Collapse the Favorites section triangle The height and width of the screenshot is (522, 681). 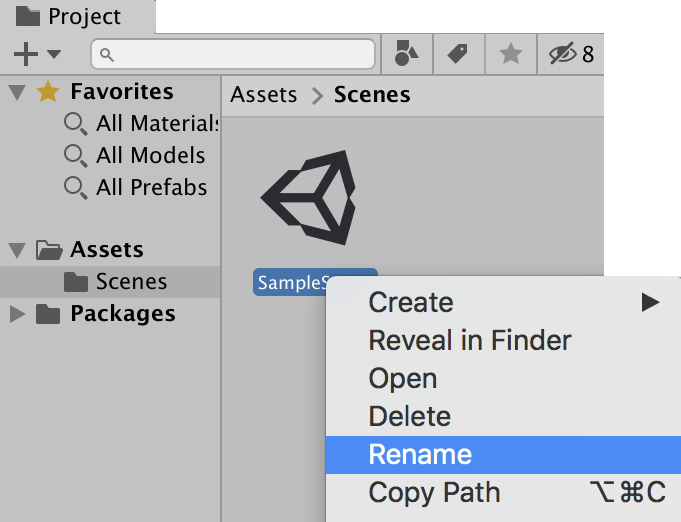coord(17,93)
